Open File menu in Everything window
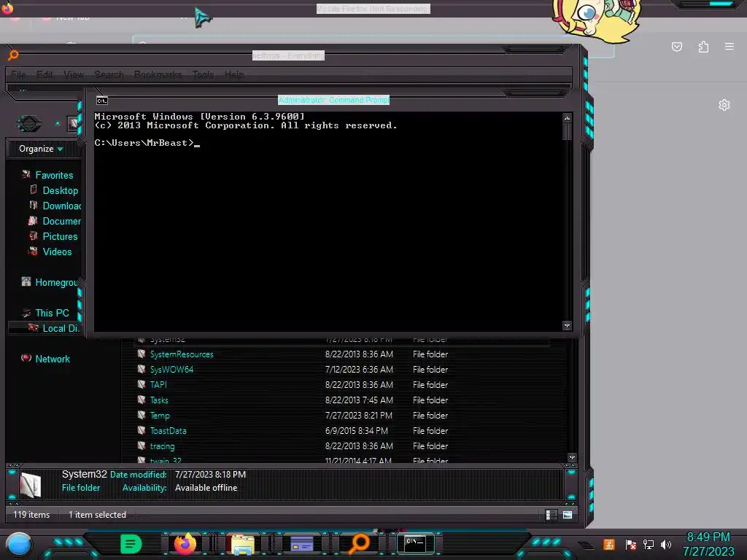This screenshot has height=560, width=747. point(18,74)
